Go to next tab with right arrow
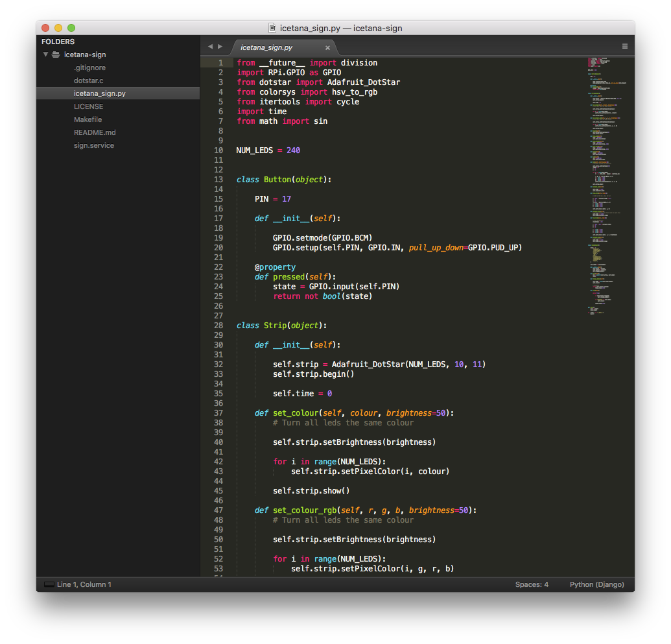Viewport: 671px width, 644px height. tap(220, 46)
